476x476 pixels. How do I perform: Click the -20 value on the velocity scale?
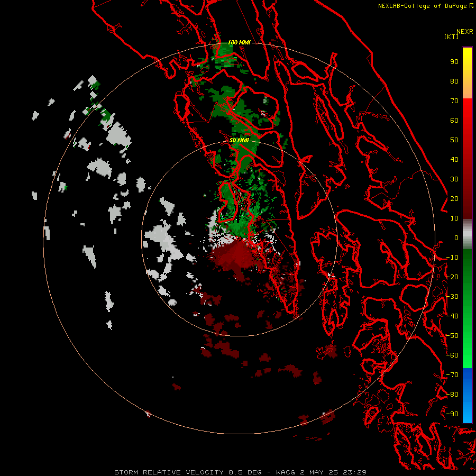click(452, 277)
